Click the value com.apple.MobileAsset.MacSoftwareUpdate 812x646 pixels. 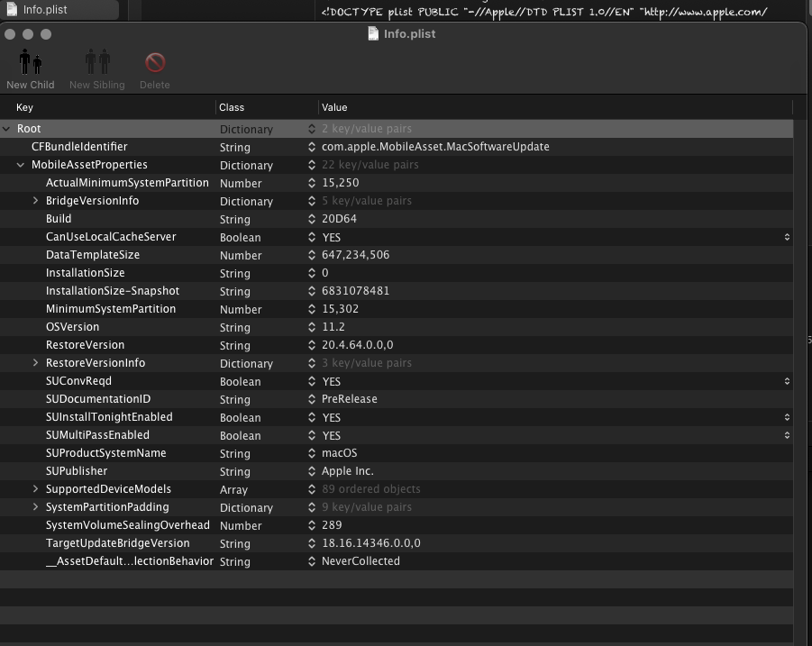click(435, 147)
